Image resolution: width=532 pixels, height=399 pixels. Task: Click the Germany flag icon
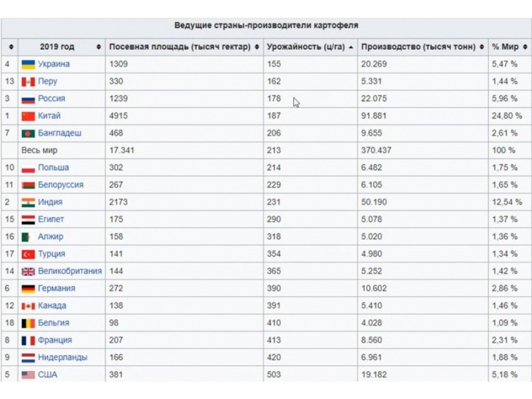pos(28,289)
